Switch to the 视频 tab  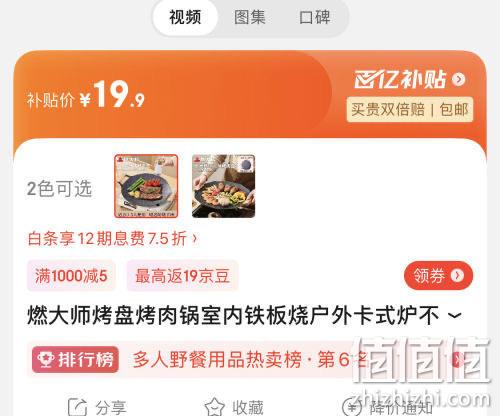pos(185,17)
